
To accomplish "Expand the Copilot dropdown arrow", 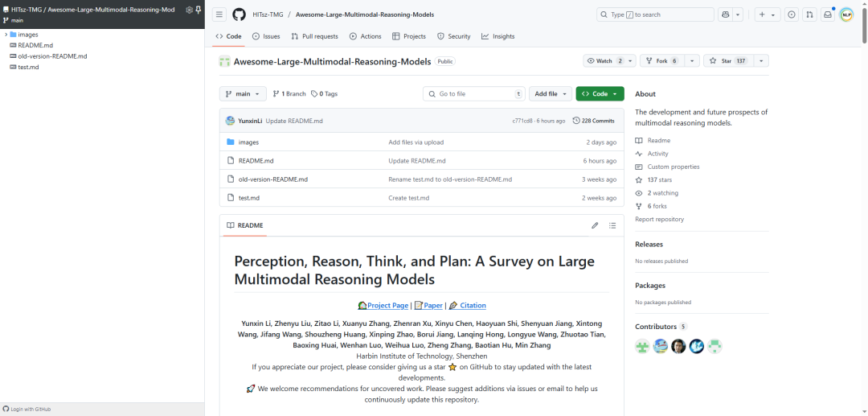I will (738, 14).
